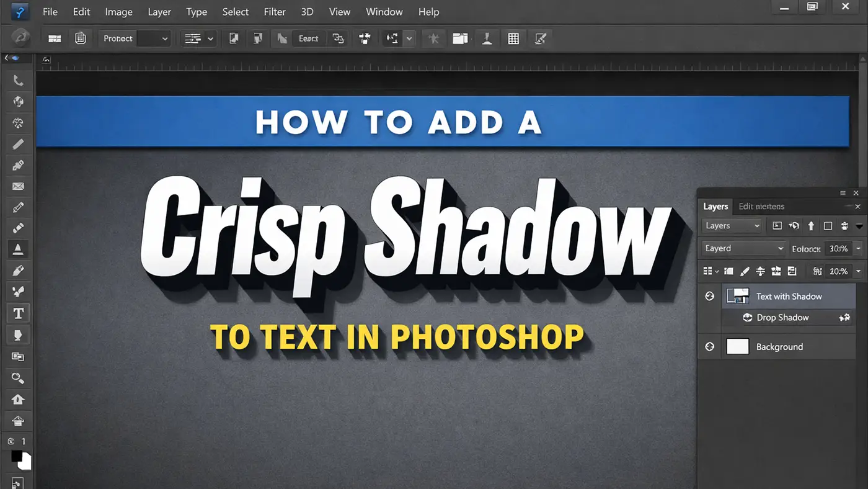Select the envelope tool in left toolbar
The width and height of the screenshot is (868, 489).
click(18, 186)
